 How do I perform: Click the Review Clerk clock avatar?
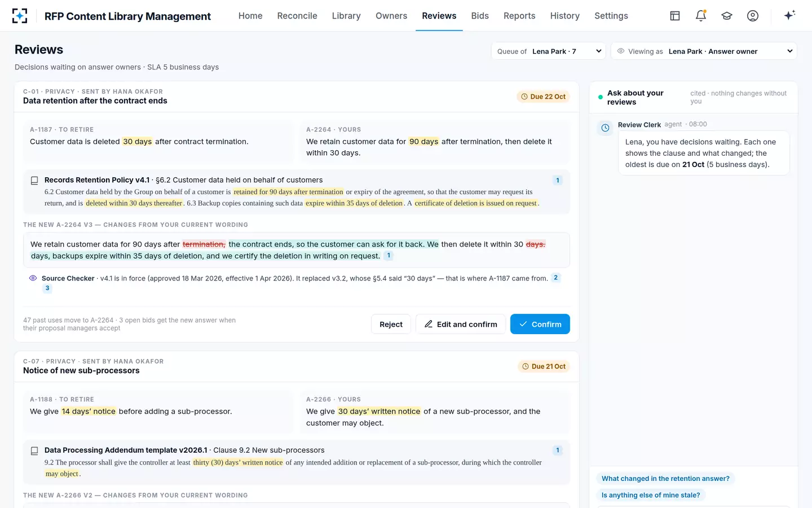[605, 128]
